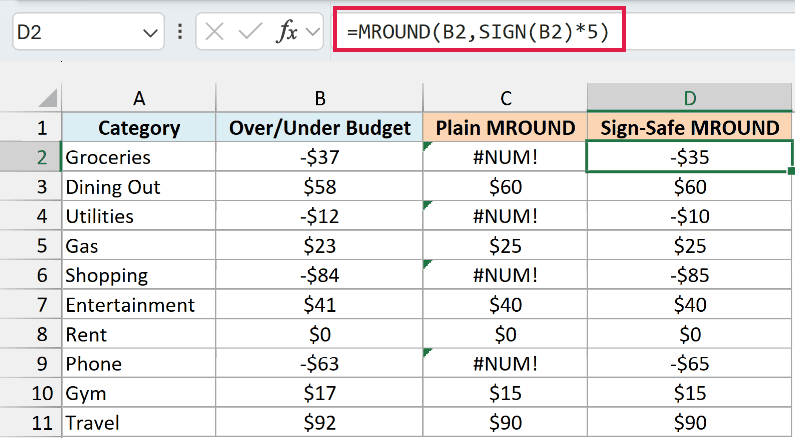Click the -$85 Sign-Safe MROUND cell

(690, 275)
